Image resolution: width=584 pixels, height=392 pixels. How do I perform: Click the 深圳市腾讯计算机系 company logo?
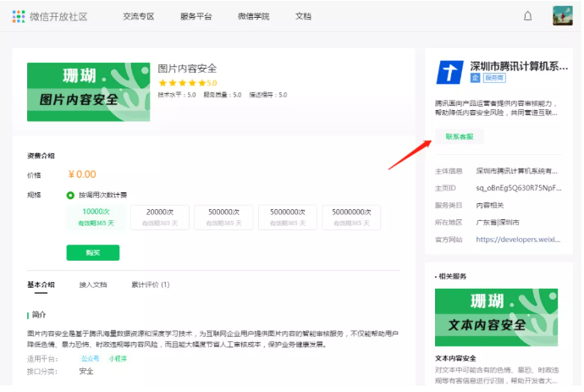(x=449, y=72)
